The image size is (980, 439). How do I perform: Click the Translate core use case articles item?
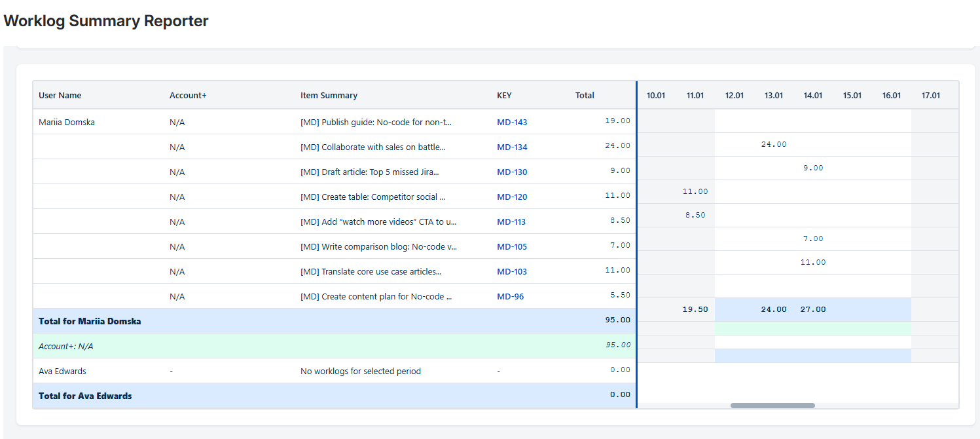[x=371, y=271]
